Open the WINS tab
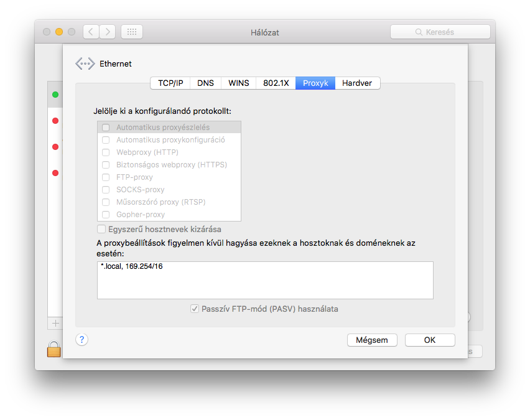530x420 pixels. pos(239,83)
